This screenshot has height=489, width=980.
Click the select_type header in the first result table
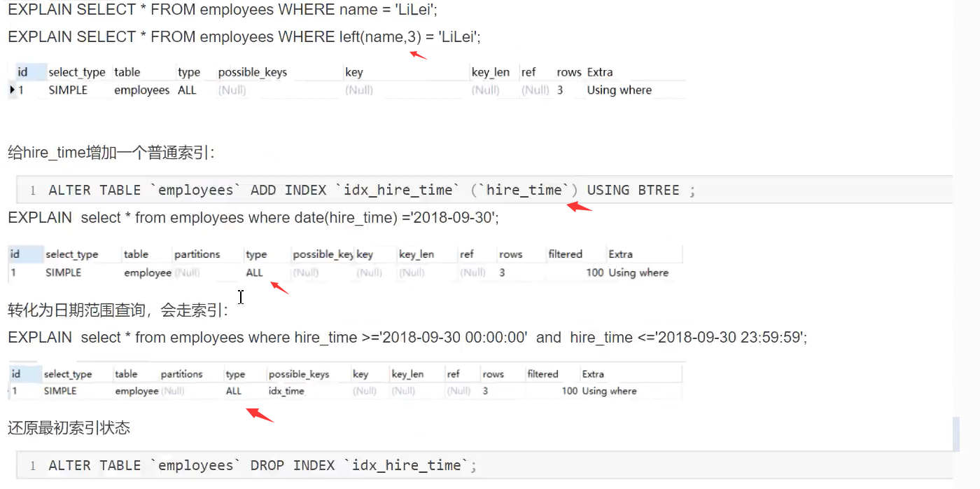tap(76, 72)
